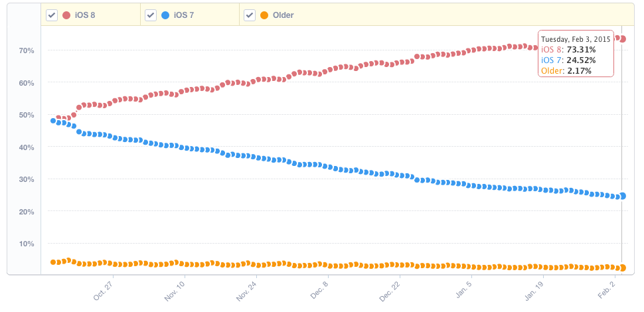Disable the Older series checkbox
This screenshot has width=644, height=312.
(250, 15)
